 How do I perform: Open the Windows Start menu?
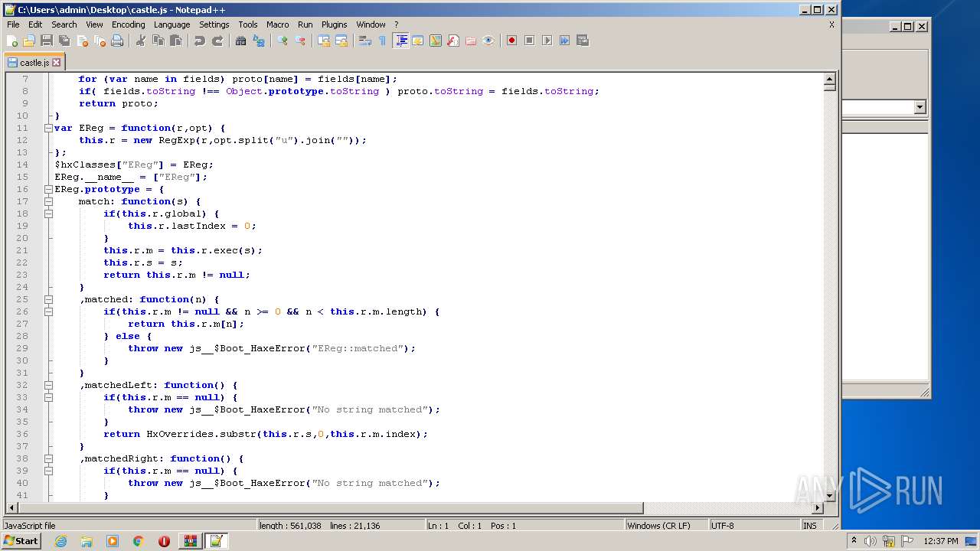[x=21, y=541]
